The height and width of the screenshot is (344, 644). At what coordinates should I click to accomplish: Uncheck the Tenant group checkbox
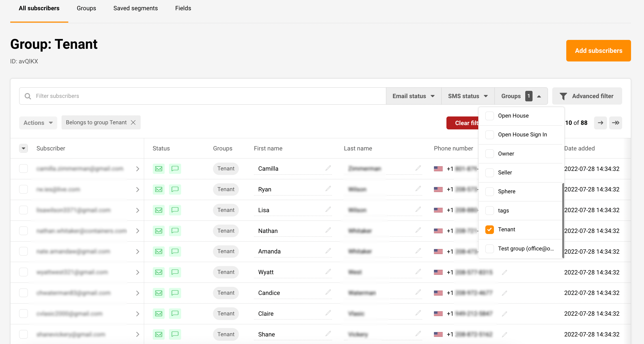(x=489, y=229)
